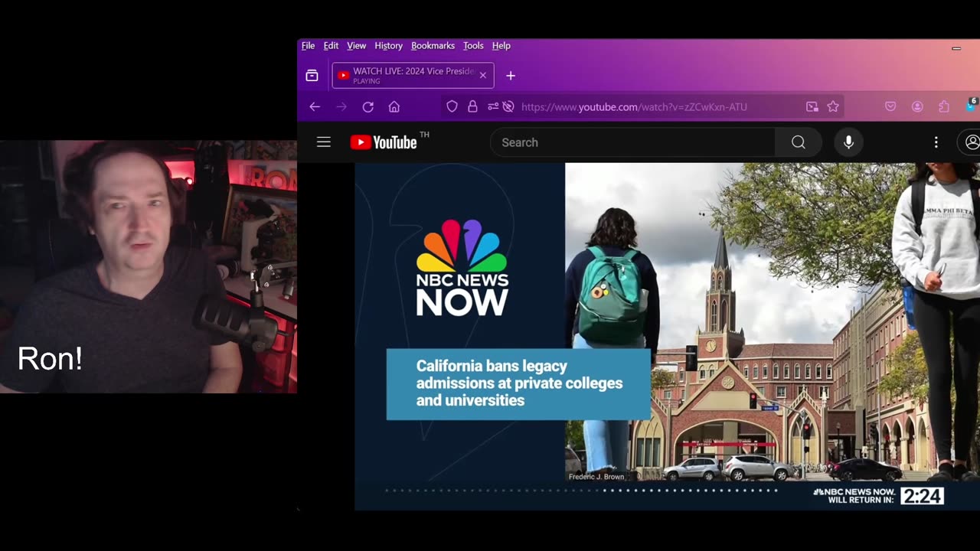Screen dimensions: 980x551
Task: Open the browser home page icon
Action: pos(394,107)
